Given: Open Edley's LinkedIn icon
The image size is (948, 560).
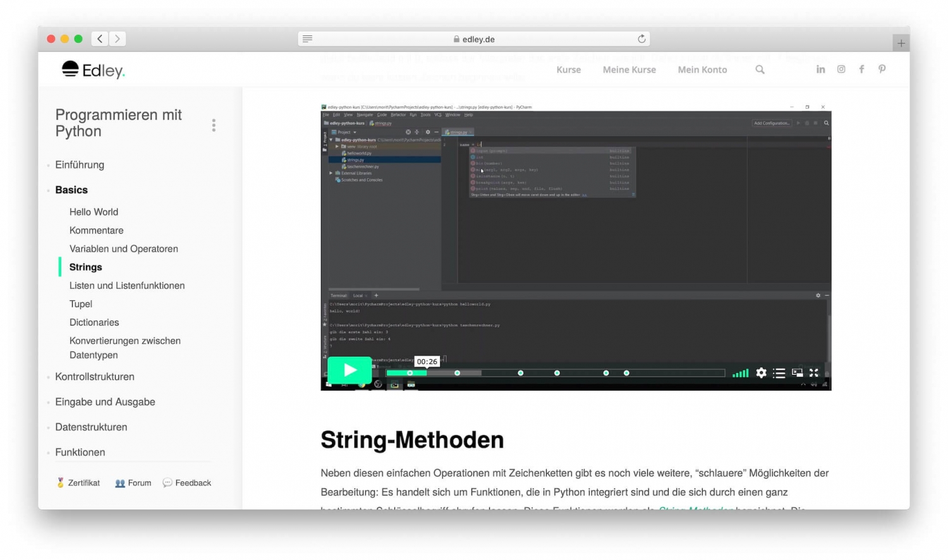Looking at the screenshot, I should pyautogui.click(x=820, y=69).
